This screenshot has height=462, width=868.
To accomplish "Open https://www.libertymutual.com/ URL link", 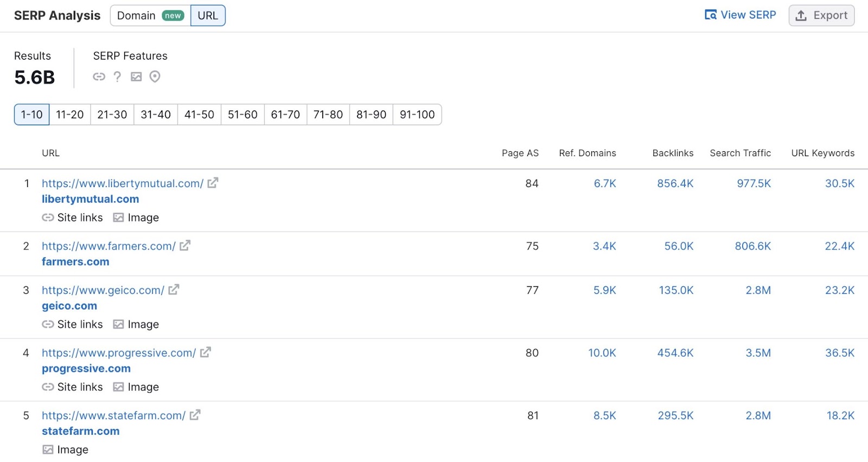I will coord(123,183).
